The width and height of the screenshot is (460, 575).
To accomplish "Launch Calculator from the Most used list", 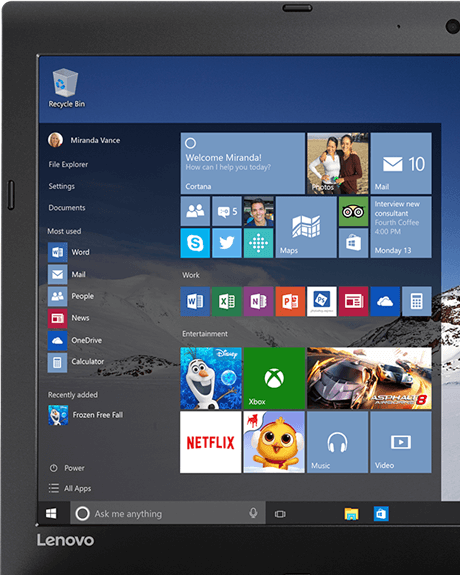I will click(76, 362).
